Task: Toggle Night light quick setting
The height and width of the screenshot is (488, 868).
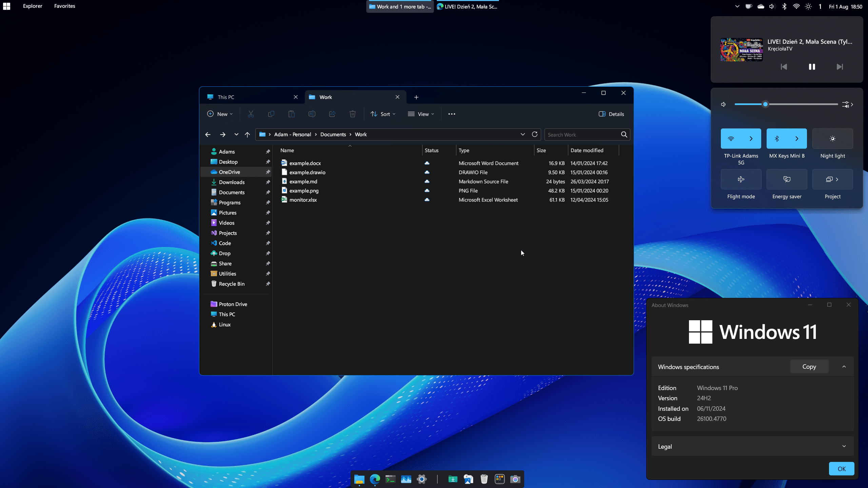Action: tap(832, 139)
